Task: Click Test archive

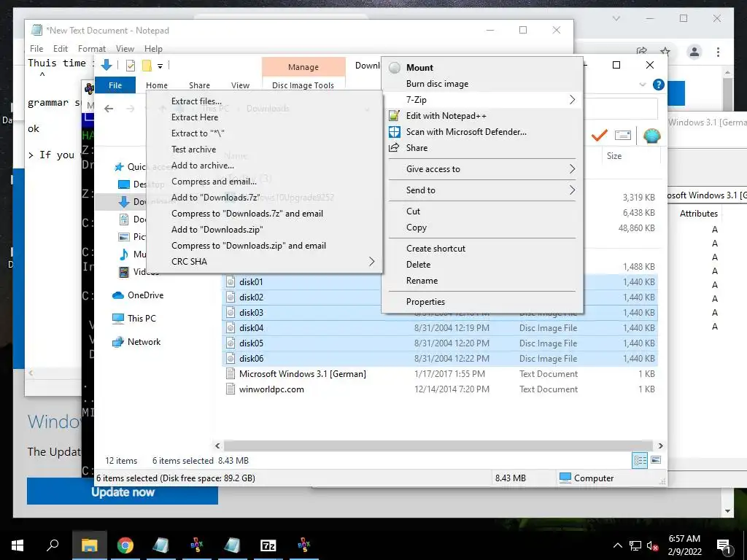Action: tap(264, 149)
